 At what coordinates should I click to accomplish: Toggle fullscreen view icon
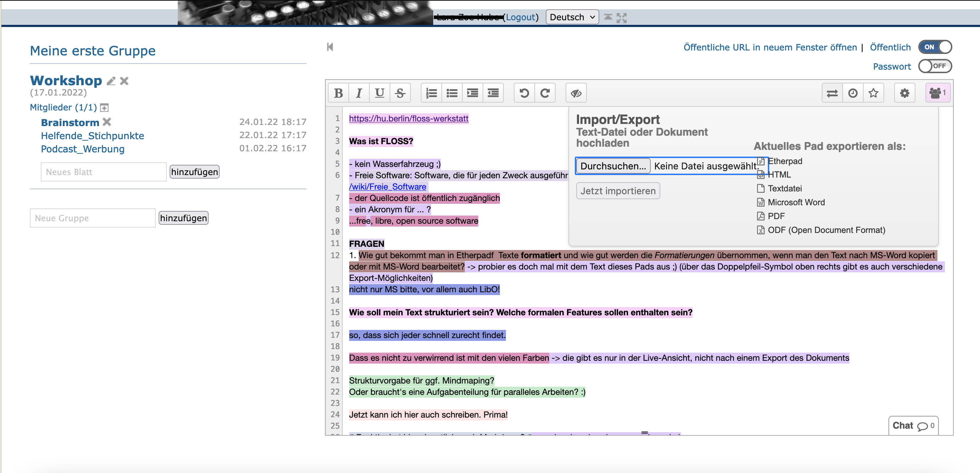click(621, 17)
